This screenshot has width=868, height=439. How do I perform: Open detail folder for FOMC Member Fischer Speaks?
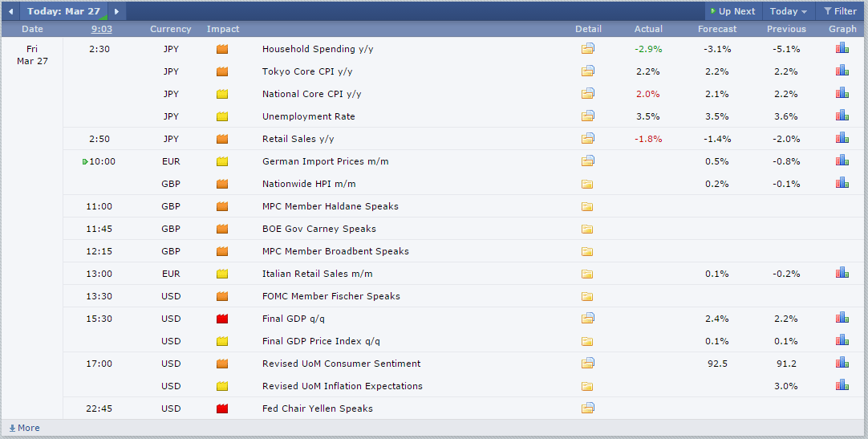click(x=587, y=296)
